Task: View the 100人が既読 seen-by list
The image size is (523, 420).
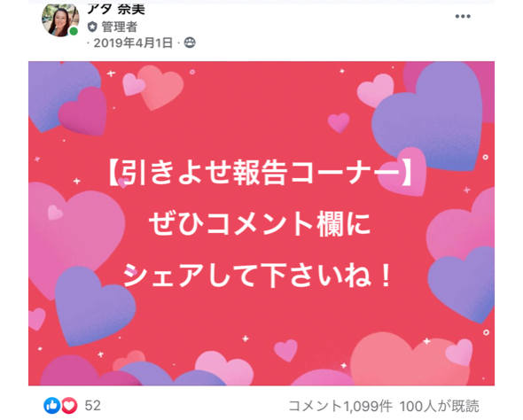Action: (439, 406)
